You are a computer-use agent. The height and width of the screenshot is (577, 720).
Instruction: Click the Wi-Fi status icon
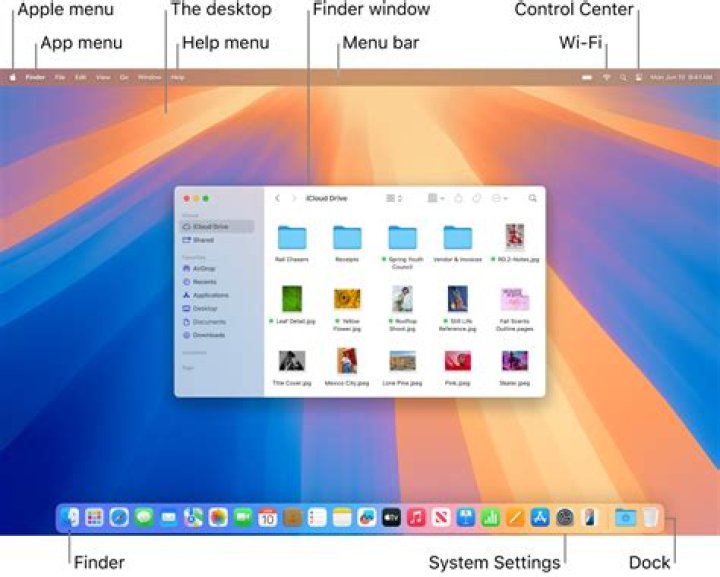[x=607, y=78]
